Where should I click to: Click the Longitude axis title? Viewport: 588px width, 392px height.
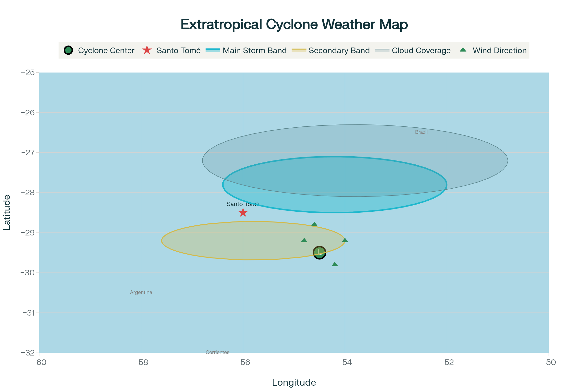pyautogui.click(x=294, y=382)
